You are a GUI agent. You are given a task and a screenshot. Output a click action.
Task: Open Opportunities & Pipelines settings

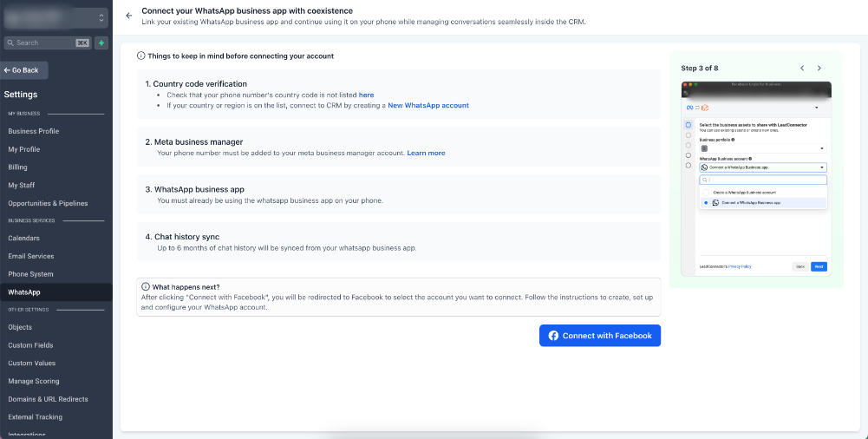pyautogui.click(x=48, y=203)
